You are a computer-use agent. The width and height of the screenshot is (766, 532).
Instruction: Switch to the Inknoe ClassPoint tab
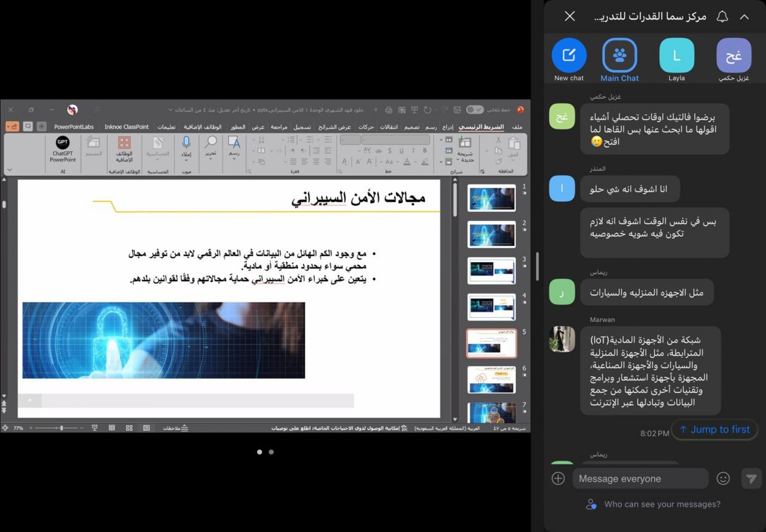126,127
